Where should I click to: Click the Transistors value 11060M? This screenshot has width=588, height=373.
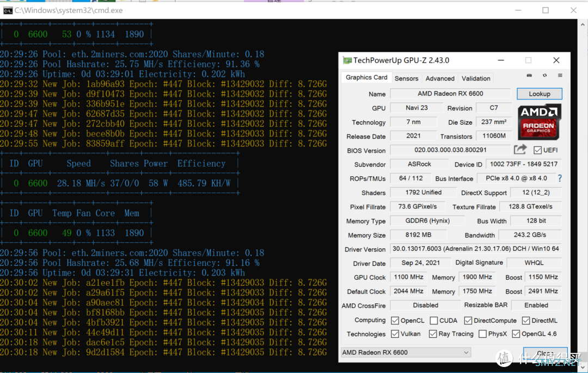coord(494,136)
